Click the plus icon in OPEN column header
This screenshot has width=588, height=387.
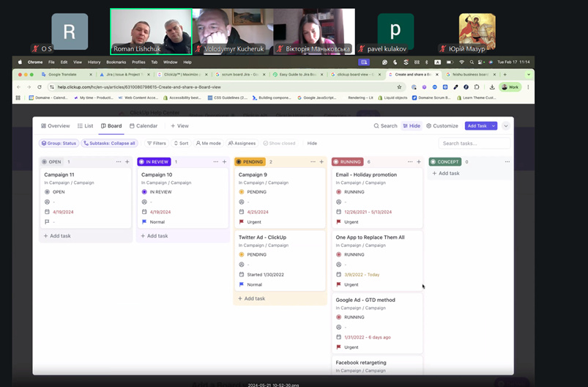127,162
